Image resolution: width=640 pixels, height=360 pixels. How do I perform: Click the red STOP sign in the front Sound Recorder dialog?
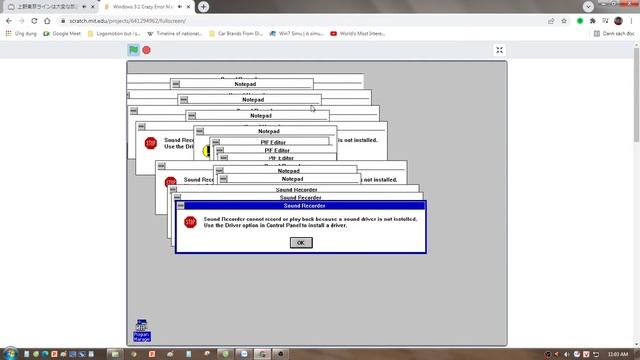coord(190,222)
